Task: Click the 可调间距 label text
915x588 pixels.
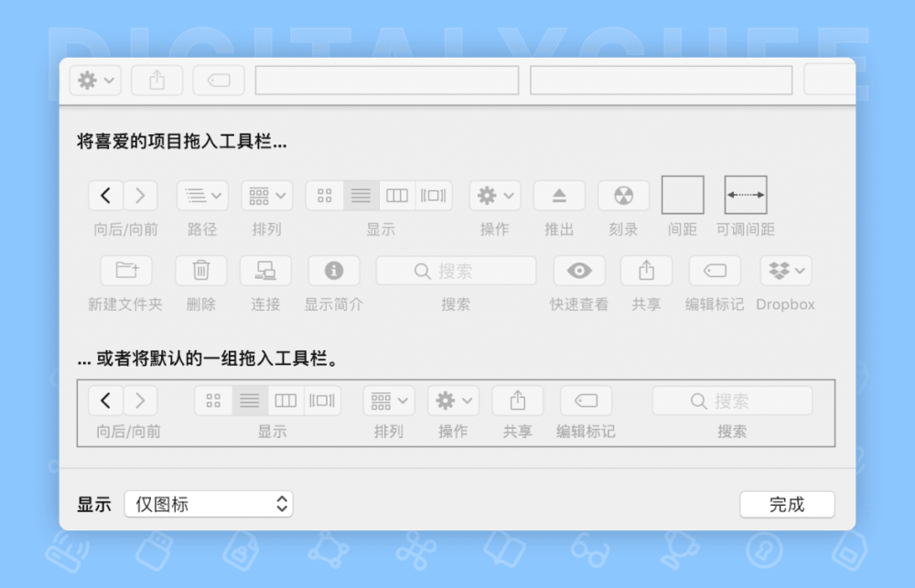Action: pyautogui.click(x=746, y=230)
